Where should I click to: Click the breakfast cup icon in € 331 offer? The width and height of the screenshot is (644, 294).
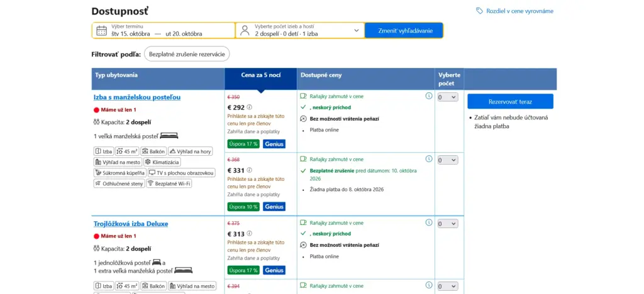(x=304, y=159)
